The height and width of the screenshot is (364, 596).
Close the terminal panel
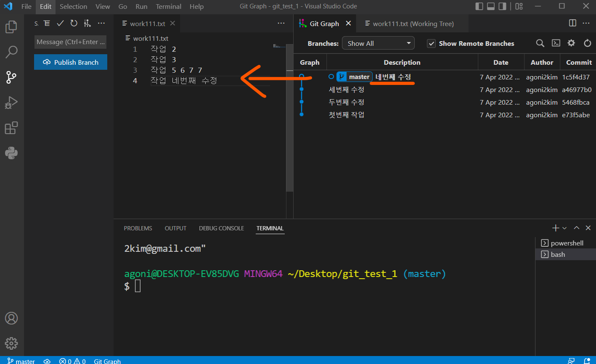coord(588,228)
